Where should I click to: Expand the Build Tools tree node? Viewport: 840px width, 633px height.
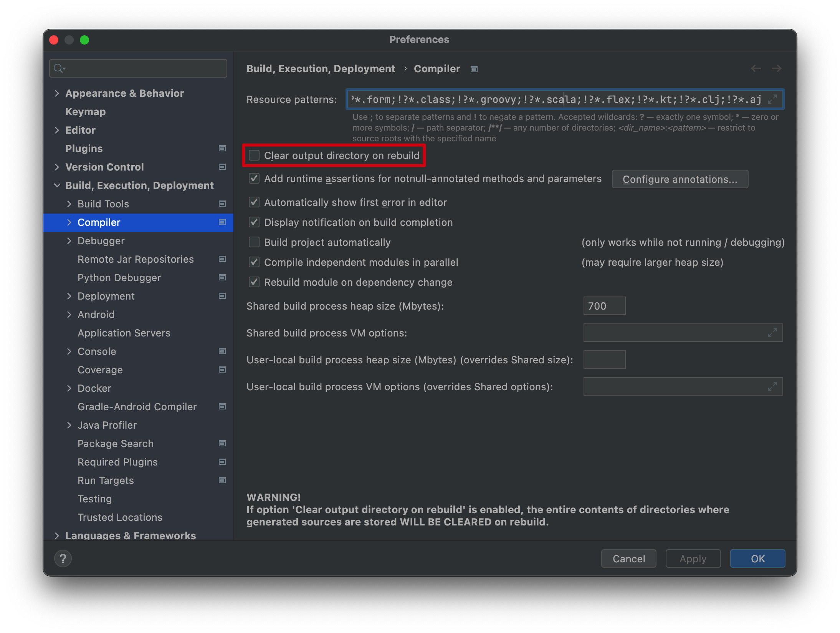69,204
